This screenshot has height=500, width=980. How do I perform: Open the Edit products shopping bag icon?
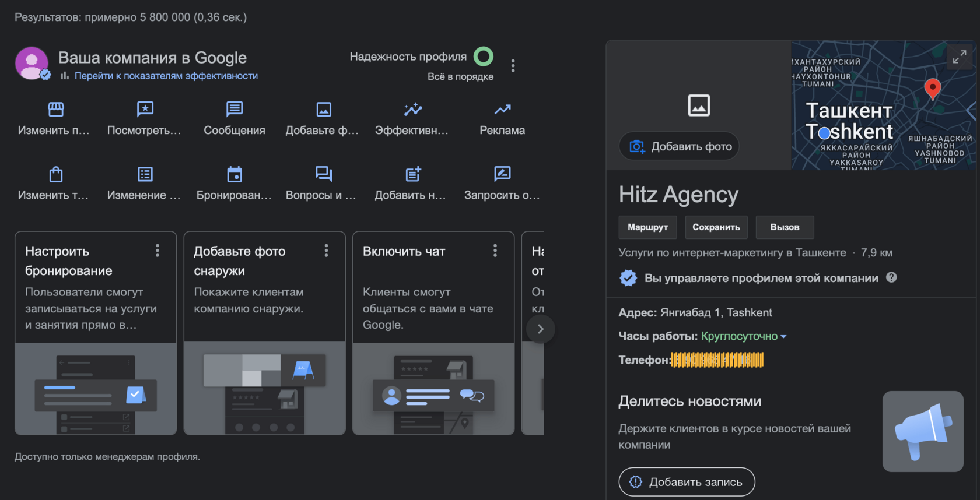(56, 174)
